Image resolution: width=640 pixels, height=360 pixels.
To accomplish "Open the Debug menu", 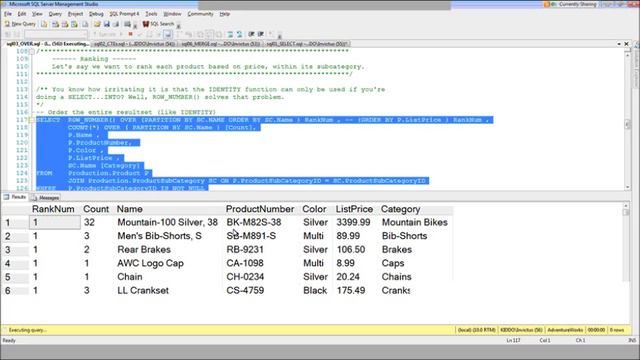I will (x=96, y=14).
